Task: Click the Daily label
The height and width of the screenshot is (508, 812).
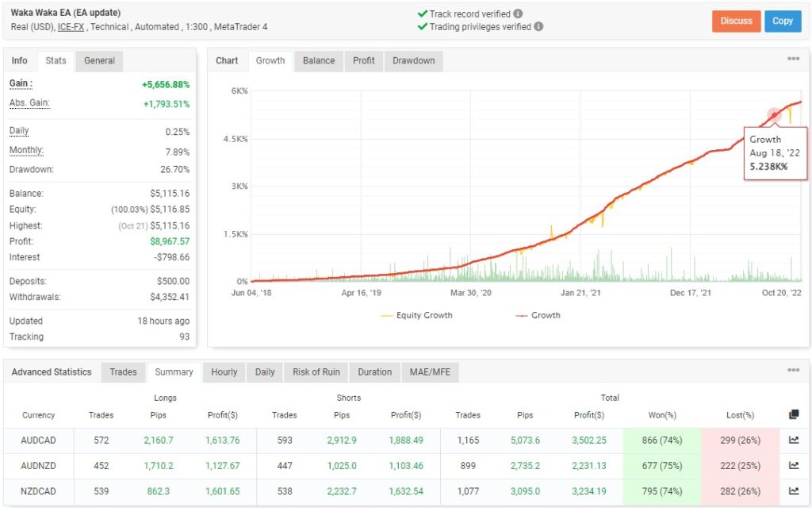Action: (x=19, y=131)
